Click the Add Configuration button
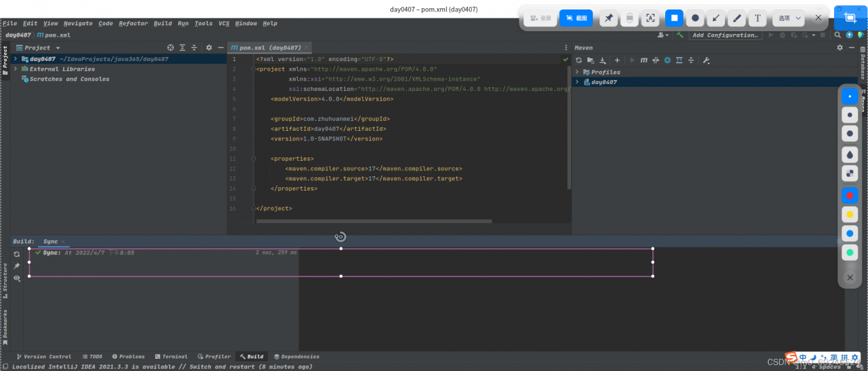The height and width of the screenshot is (371, 868). pyautogui.click(x=725, y=35)
